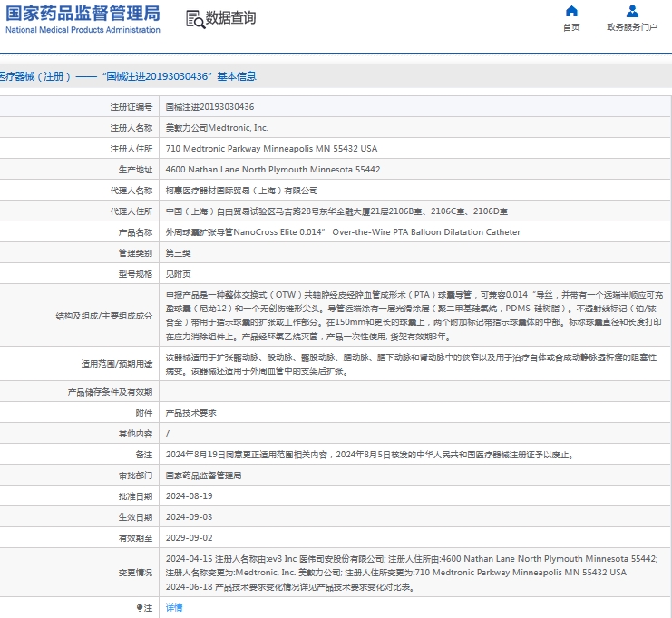Click the remark text starting 2024年8月19日
The image size is (672, 618).
(370, 455)
